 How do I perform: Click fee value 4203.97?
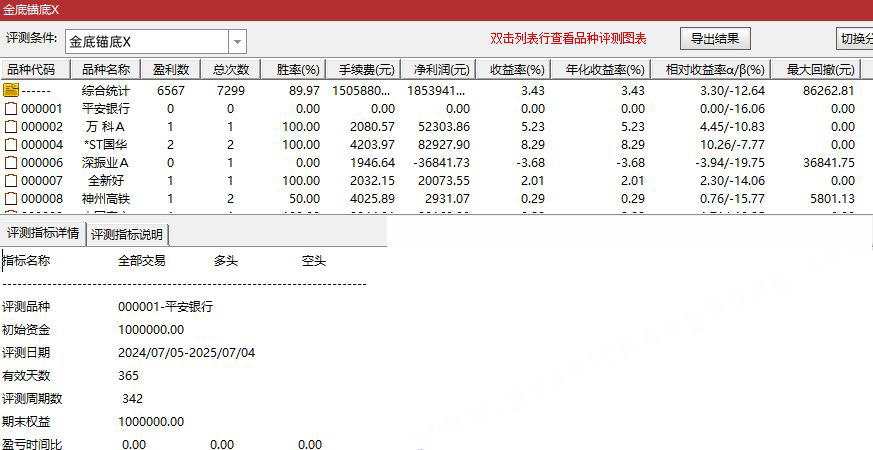point(372,145)
